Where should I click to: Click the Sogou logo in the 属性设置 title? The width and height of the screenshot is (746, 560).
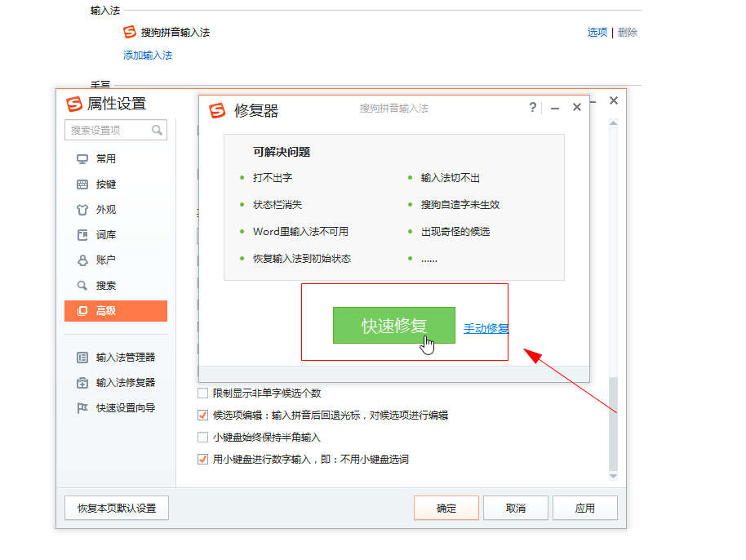[x=73, y=104]
